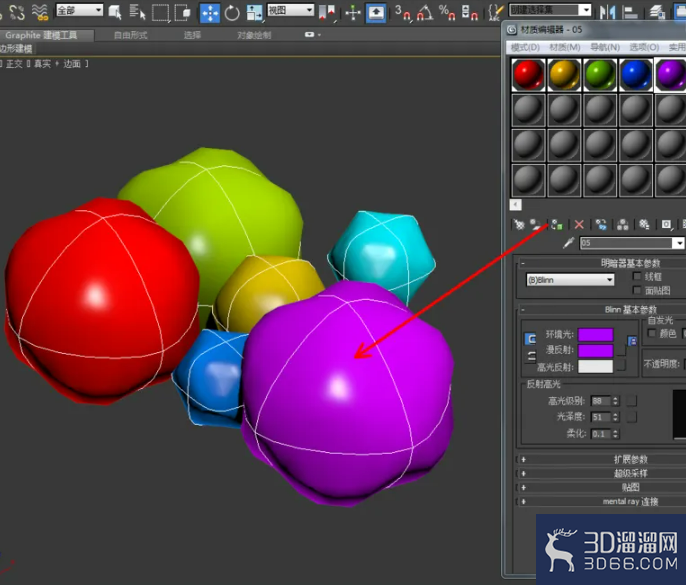
Task: Activate the Select and Scale tool
Action: click(x=254, y=13)
